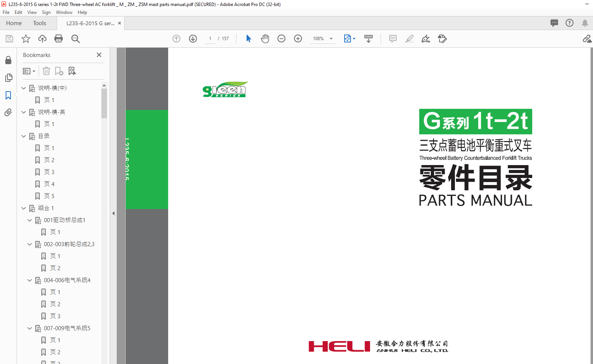The image size is (593, 364).
Task: Close the L235-6-2015 G ser... document tab
Action: tap(120, 23)
